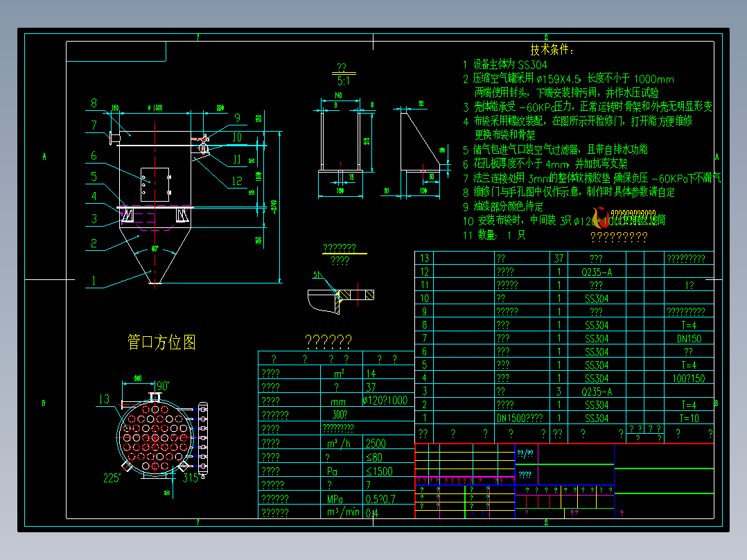Click the 2740 overall height dimension

click(x=274, y=207)
